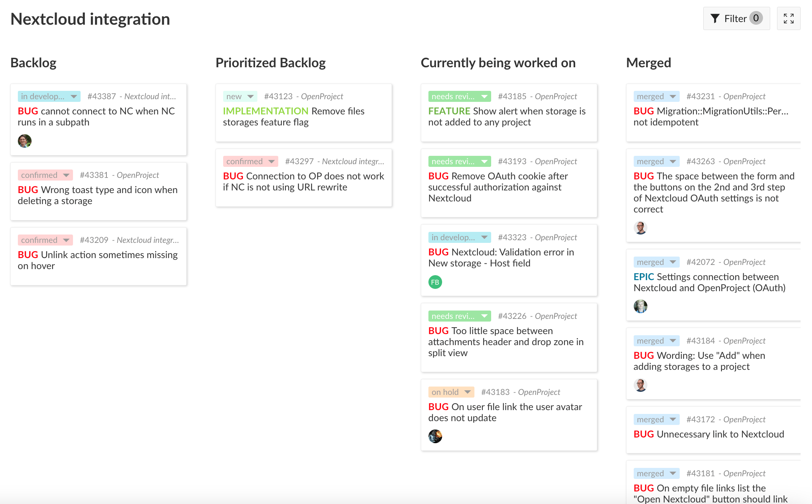Expand the new status dropdown on #43123

(251, 96)
